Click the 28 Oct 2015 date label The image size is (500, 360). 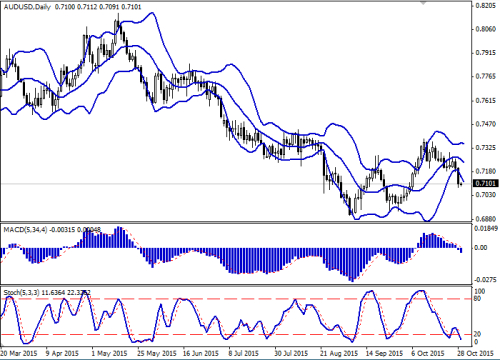click(x=475, y=353)
